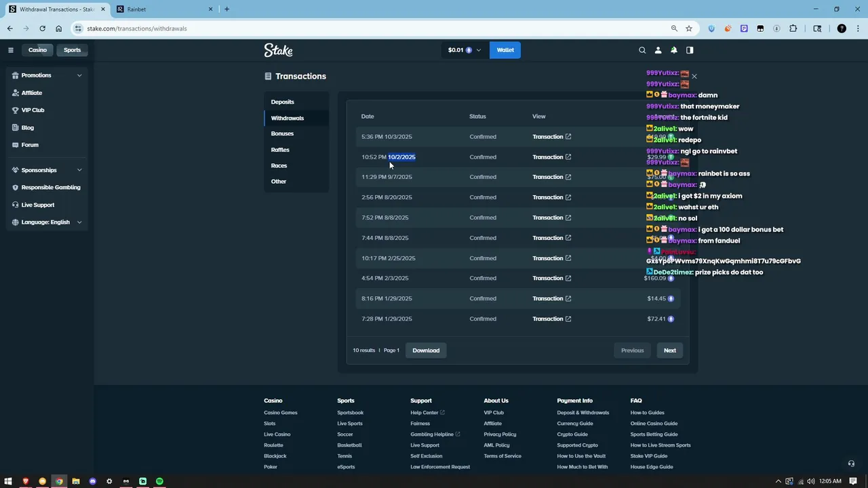
Task: Open Chrome three-dot menu
Action: (857, 28)
